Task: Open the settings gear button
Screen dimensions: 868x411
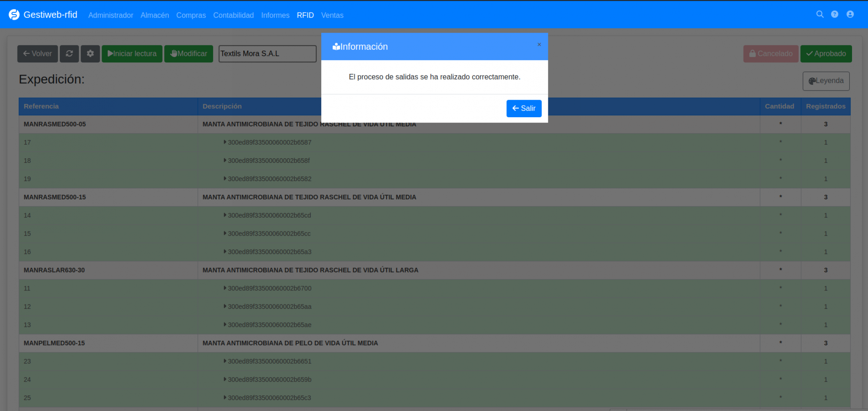Action: [90, 54]
